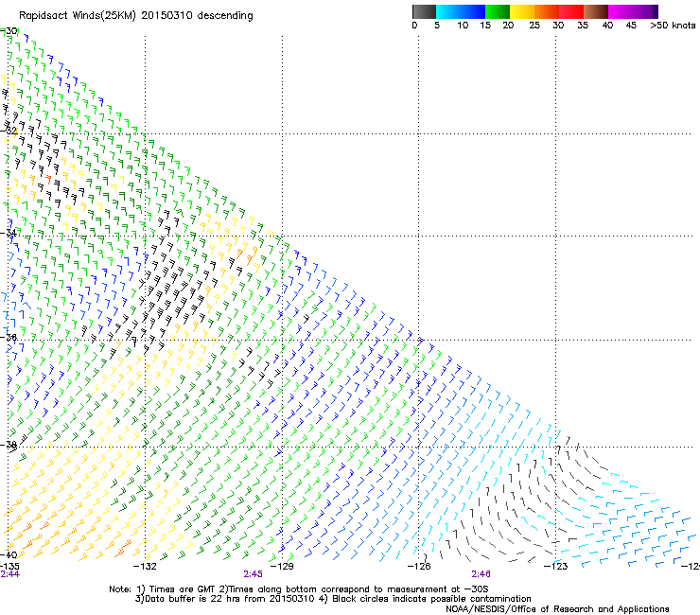The image size is (700, 615).
Task: Click the NOAA/NESDIS Office of Research credit text
Action: point(557,609)
